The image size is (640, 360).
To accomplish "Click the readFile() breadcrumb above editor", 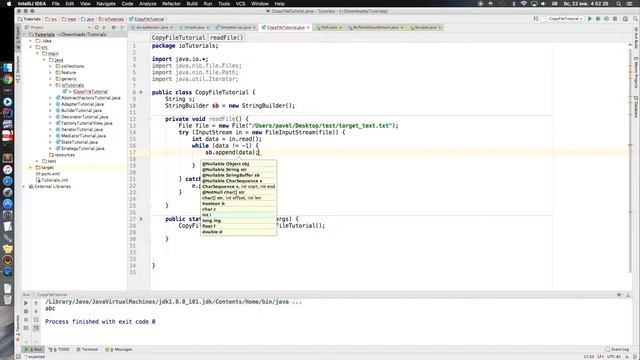I will coord(227,38).
